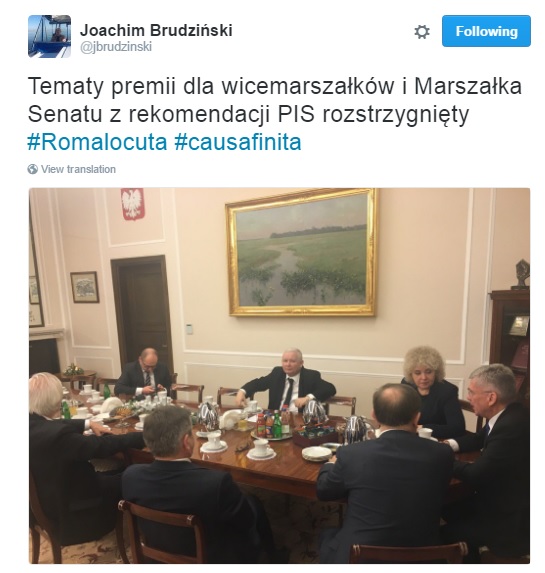This screenshot has height=573, width=545.
Task: Open the #Romalocuta hashtag
Action: 97,142
